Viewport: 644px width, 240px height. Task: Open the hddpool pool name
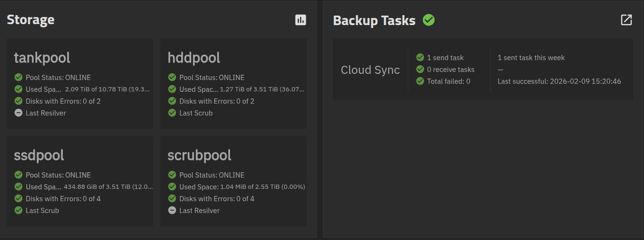[x=194, y=58]
